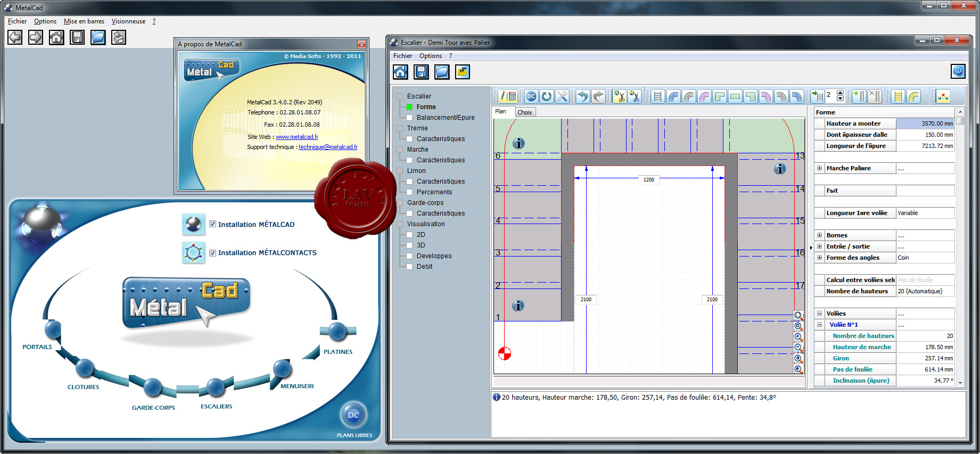
Task: Click the yellow straight stair icon
Action: (x=898, y=96)
